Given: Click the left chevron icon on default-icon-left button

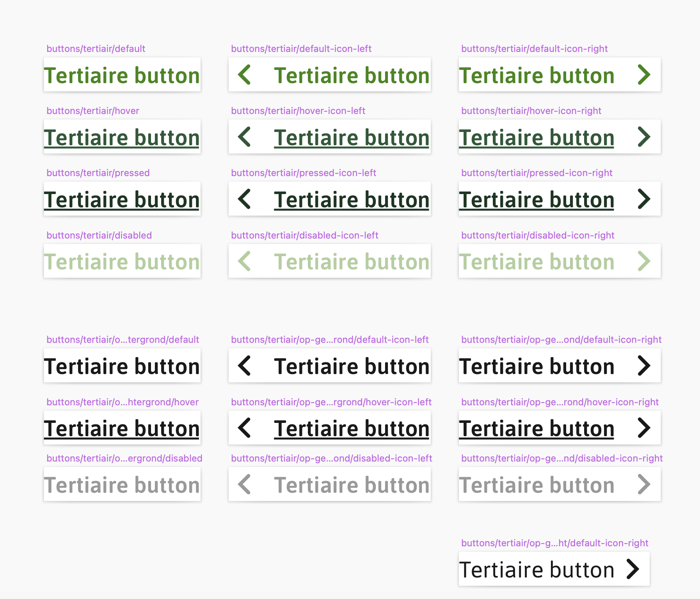Looking at the screenshot, I should [x=244, y=75].
